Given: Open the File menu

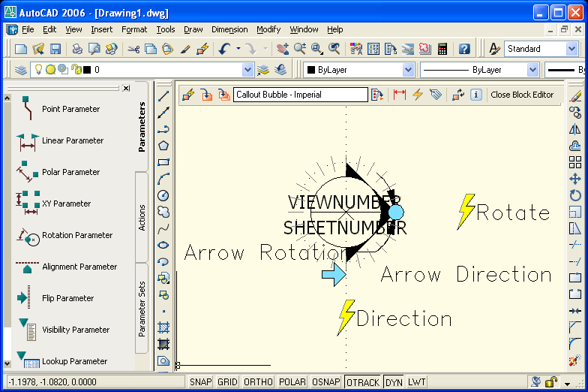Looking at the screenshot, I should tap(28, 29).
